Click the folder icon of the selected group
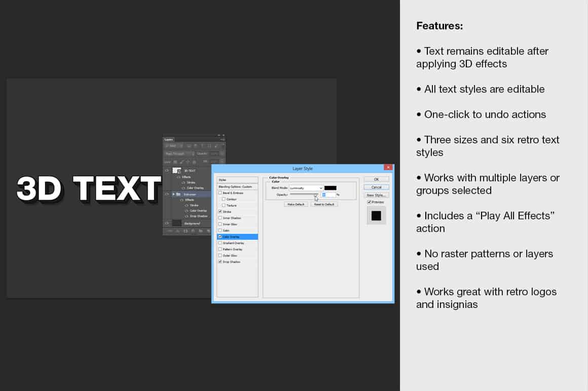 (x=178, y=194)
